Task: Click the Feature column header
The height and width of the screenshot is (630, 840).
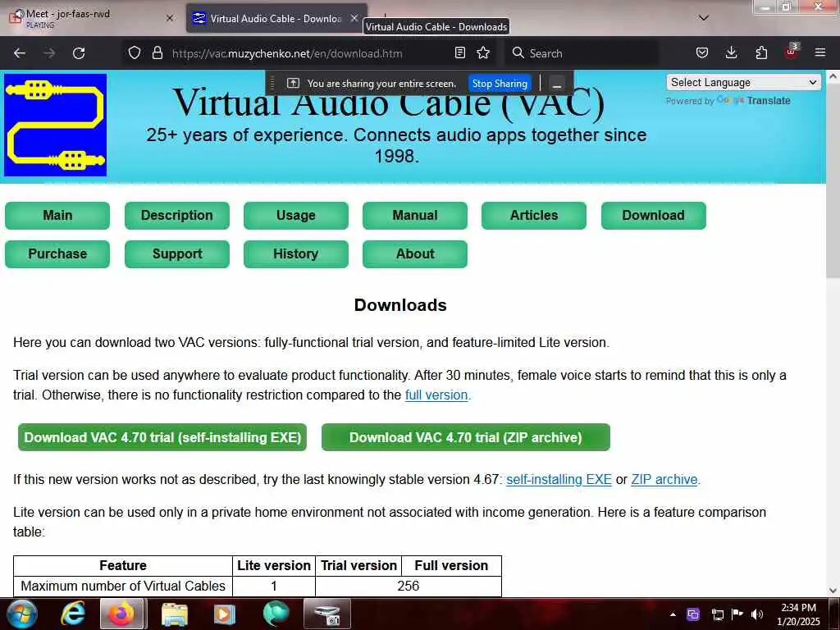Action: [123, 566]
